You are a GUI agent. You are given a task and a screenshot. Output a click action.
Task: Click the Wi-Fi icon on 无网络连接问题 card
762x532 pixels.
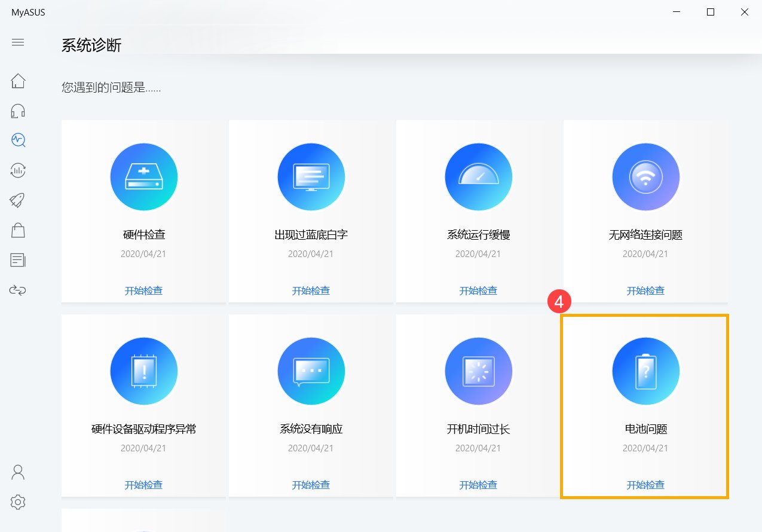645,176
